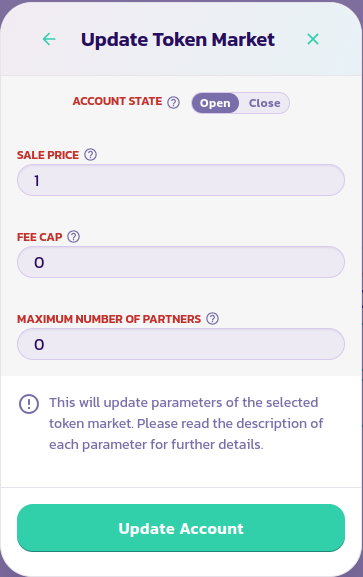This screenshot has height=577, width=363.
Task: Click the MAXIMUM NUMBER OF PARTNERS label
Action: point(109,319)
